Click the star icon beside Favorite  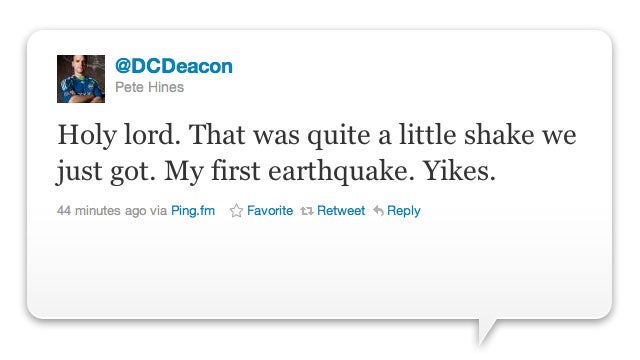(x=236, y=211)
